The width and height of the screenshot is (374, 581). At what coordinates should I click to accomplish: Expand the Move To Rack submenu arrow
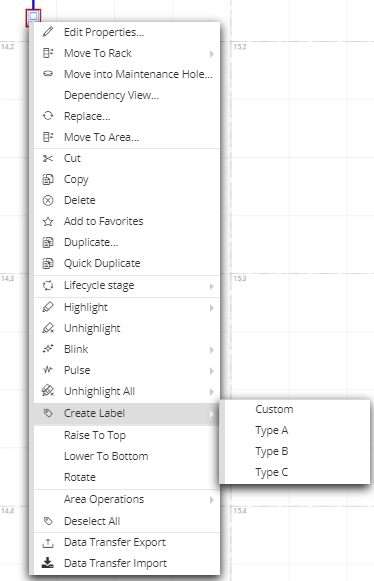212,54
